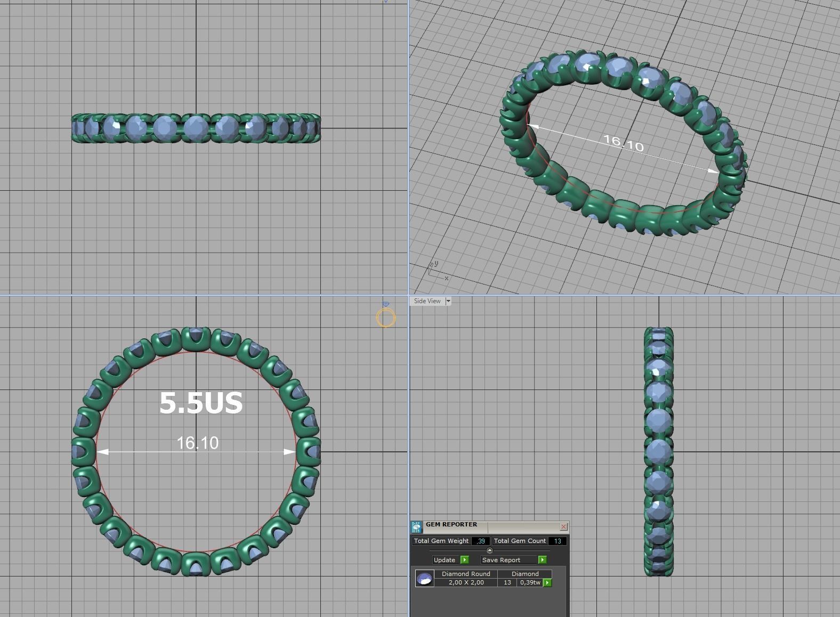
Task: Click the 2,00 X 2,00 size cell
Action: (466, 582)
